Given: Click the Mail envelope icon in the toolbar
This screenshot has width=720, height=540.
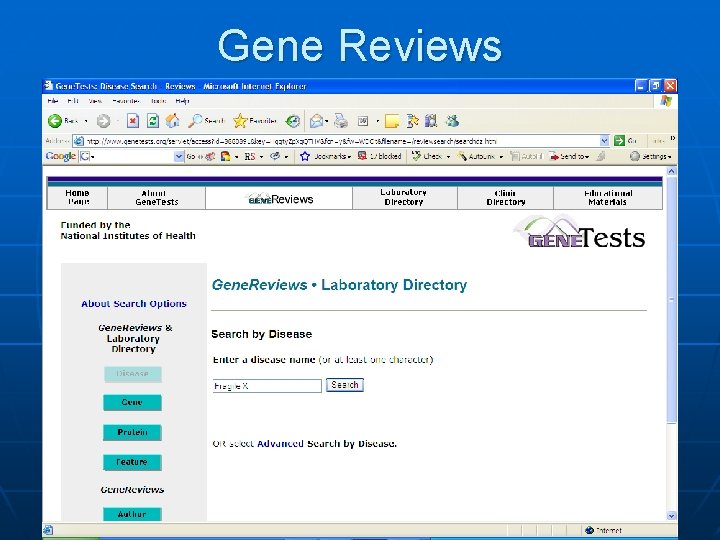Looking at the screenshot, I should click(x=316, y=121).
